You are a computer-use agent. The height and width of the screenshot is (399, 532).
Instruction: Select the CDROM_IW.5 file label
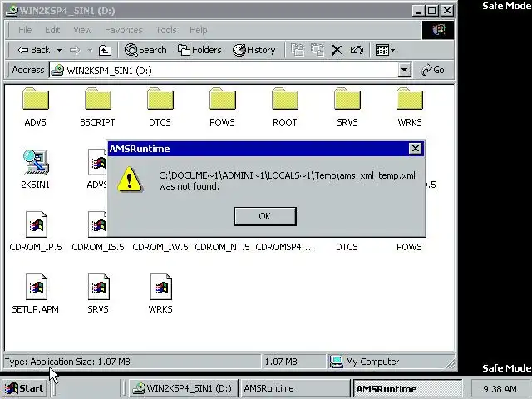tap(160, 247)
